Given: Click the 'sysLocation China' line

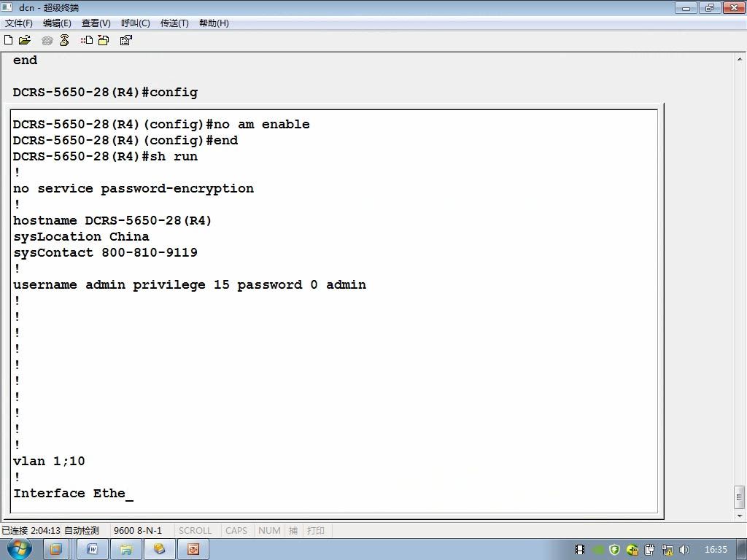Looking at the screenshot, I should (x=81, y=237).
